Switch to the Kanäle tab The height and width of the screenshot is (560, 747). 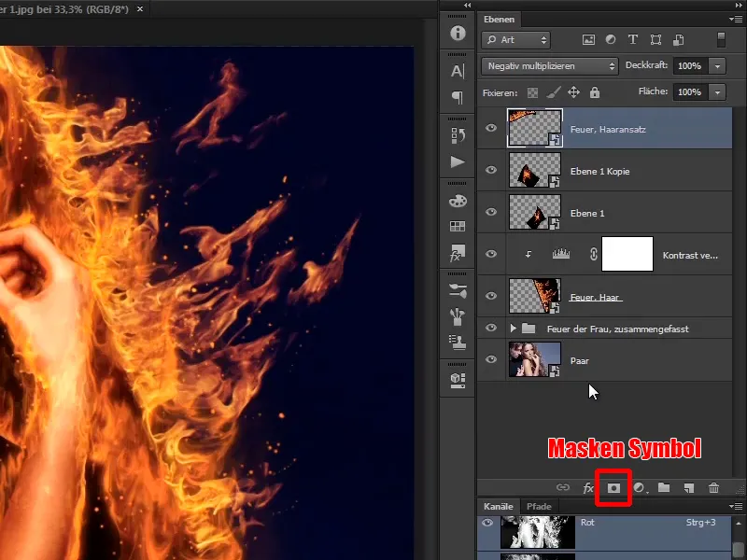click(x=499, y=506)
